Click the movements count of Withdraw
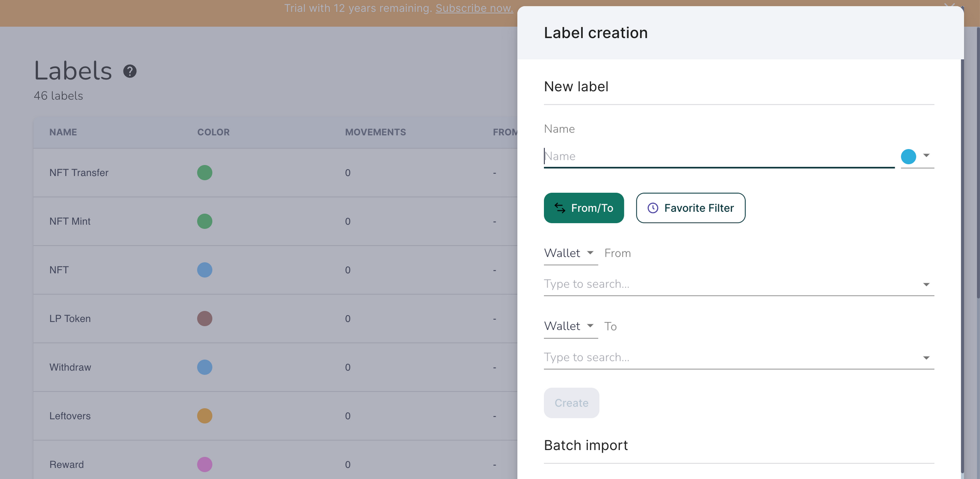The height and width of the screenshot is (479, 980). point(347,367)
